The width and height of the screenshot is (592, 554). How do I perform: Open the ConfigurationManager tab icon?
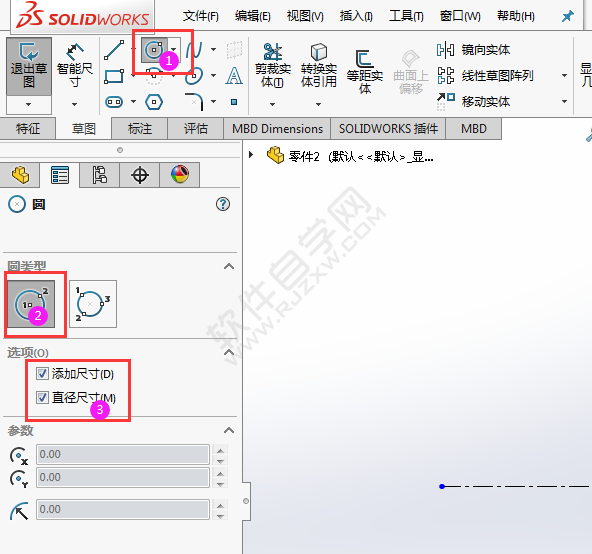(100, 175)
